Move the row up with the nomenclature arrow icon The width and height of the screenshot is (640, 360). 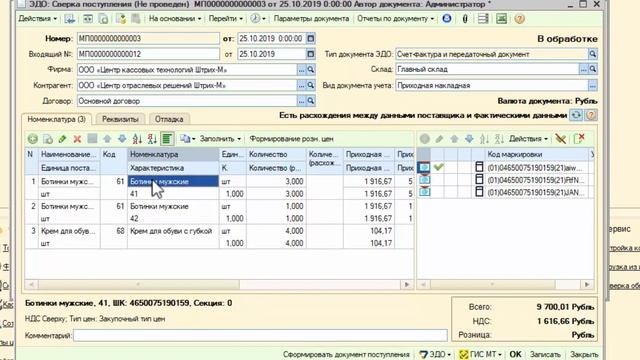coord(107,139)
